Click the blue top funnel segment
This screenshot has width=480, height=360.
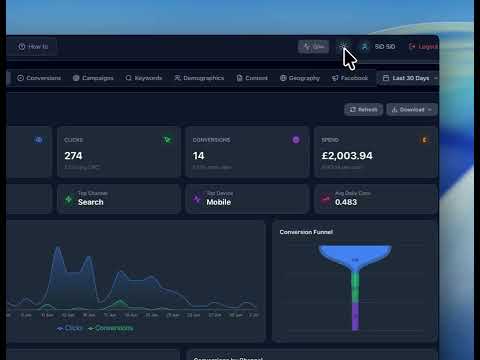355,257
